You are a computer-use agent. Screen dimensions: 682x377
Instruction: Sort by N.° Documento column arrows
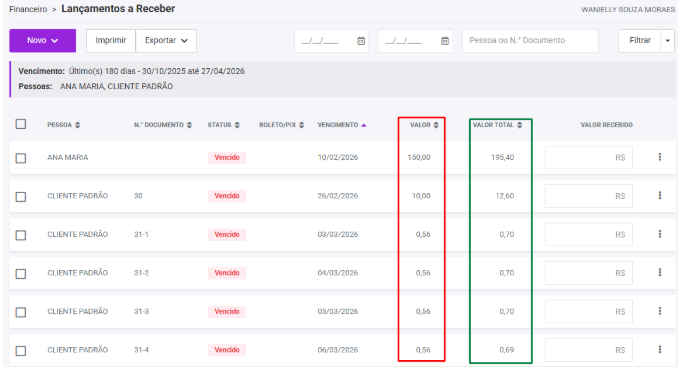(x=189, y=125)
